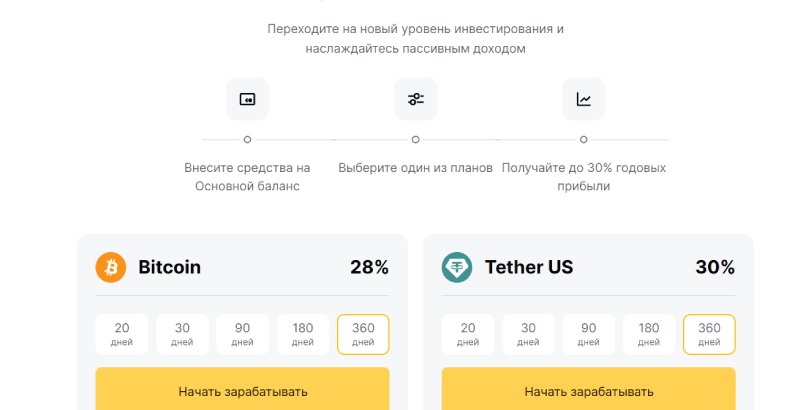Click the deposit wallet step icon
800x410 pixels.
(x=247, y=99)
